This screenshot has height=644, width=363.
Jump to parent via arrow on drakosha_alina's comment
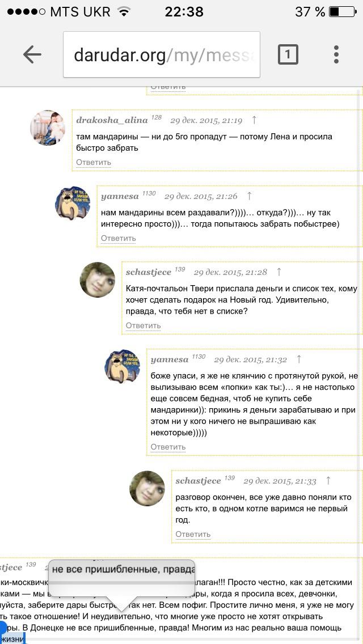tap(254, 120)
